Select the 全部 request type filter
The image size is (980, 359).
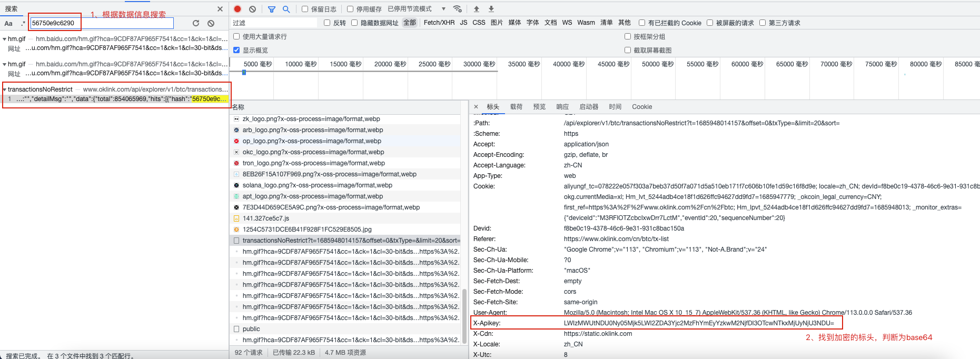click(x=410, y=23)
